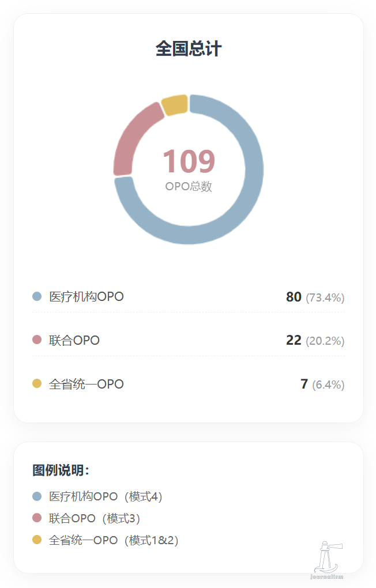This screenshot has width=376, height=588.
Task: Click the value 22 (20.2%)
Action: tap(315, 341)
